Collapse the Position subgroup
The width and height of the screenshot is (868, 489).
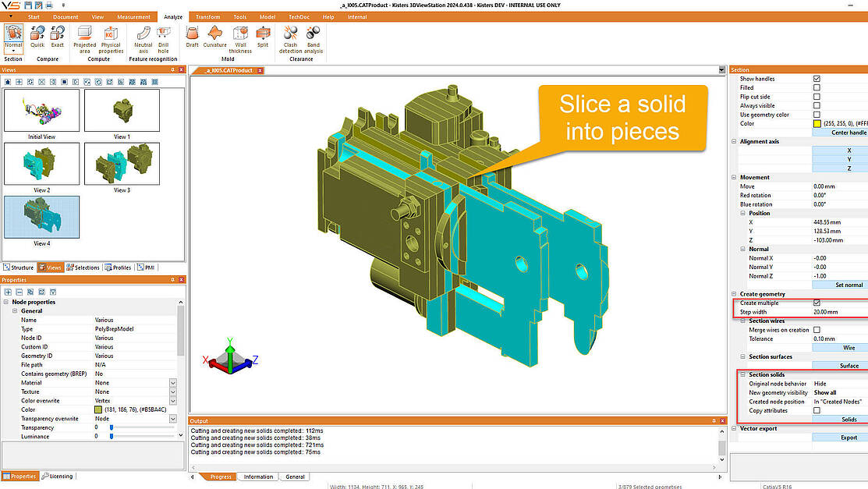(x=743, y=213)
